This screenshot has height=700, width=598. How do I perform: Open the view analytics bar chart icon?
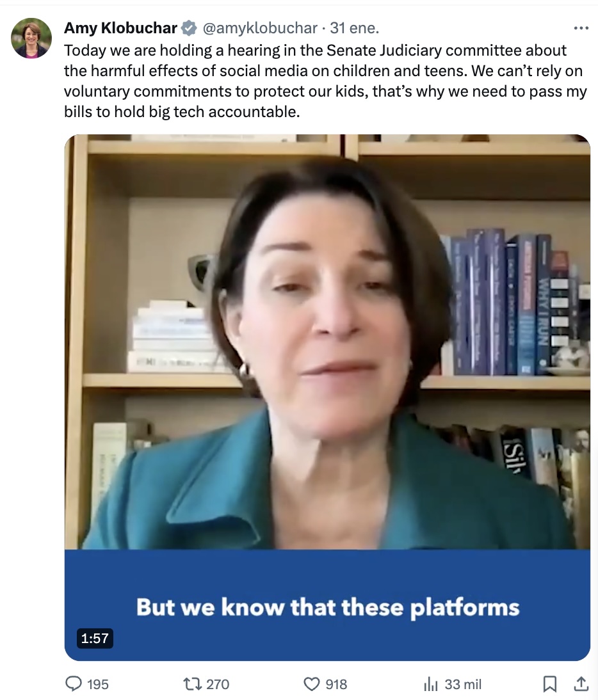click(x=430, y=683)
